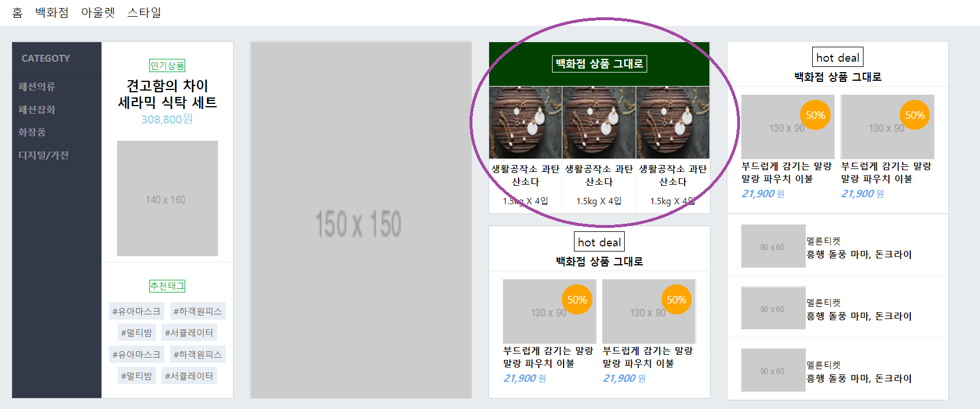Open the 화장품 category
Image resolution: width=980 pixels, height=409 pixels.
[x=32, y=132]
